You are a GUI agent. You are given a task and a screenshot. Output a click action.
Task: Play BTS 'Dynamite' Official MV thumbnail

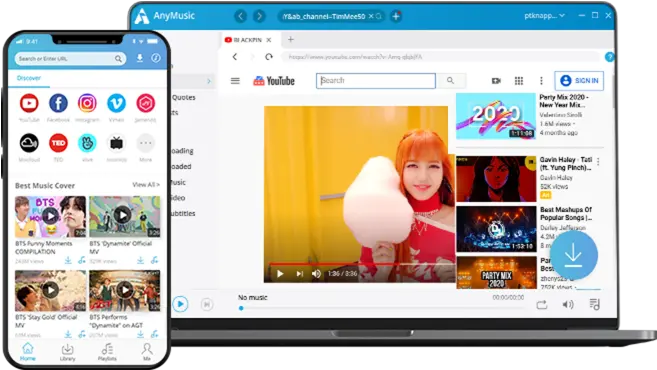click(124, 216)
